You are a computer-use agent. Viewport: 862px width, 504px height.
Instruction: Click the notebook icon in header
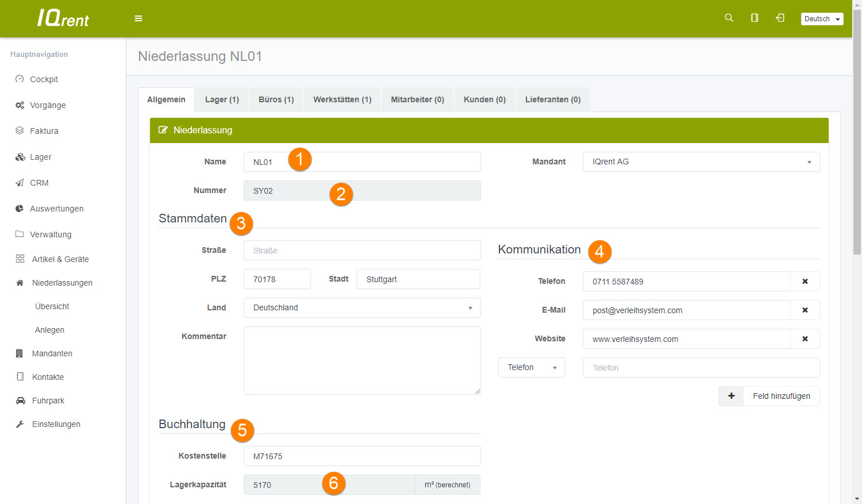pos(755,18)
